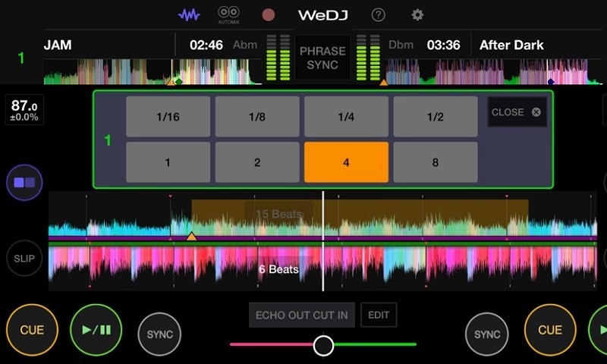Open the help question mark icon
Image resolution: width=607 pixels, height=364 pixels.
tap(378, 14)
